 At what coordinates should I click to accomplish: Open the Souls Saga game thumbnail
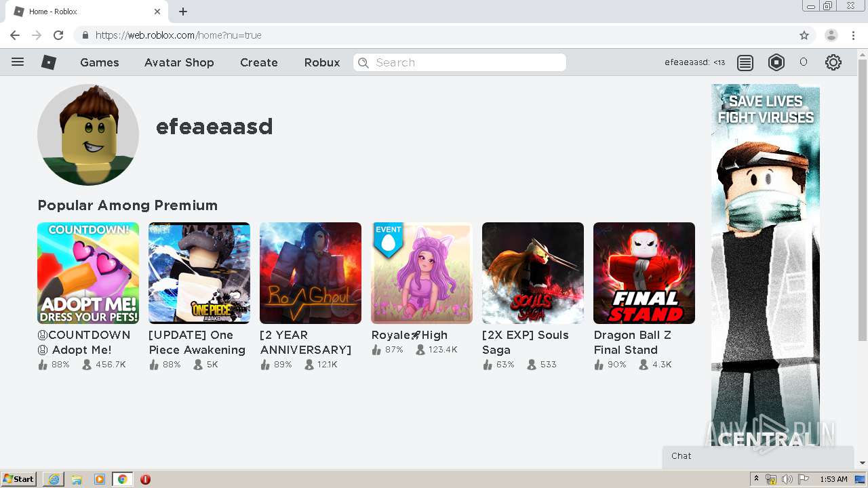533,273
